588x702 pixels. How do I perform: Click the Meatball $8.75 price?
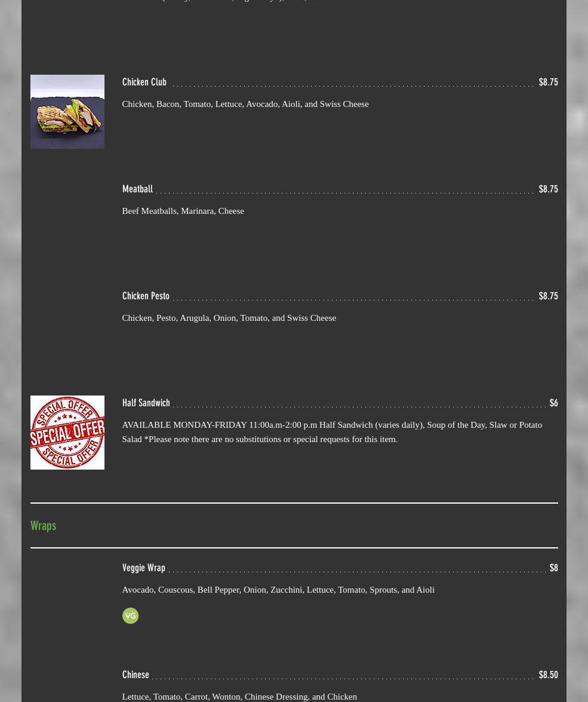tap(548, 189)
